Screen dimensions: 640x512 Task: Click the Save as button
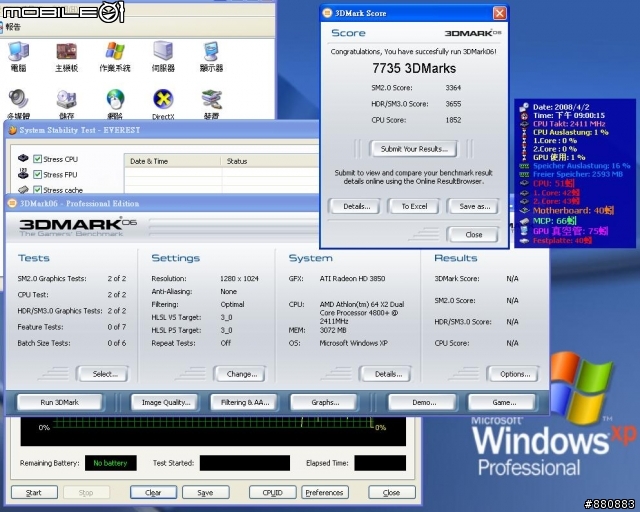pyautogui.click(x=474, y=207)
